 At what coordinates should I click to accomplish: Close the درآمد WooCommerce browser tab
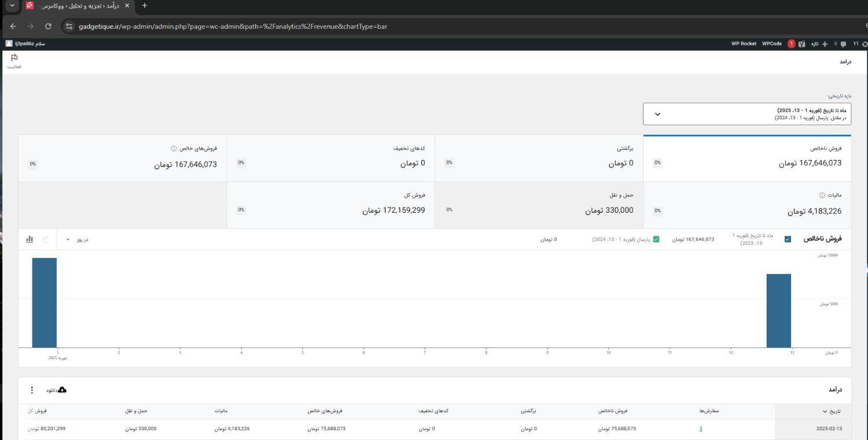[127, 6]
